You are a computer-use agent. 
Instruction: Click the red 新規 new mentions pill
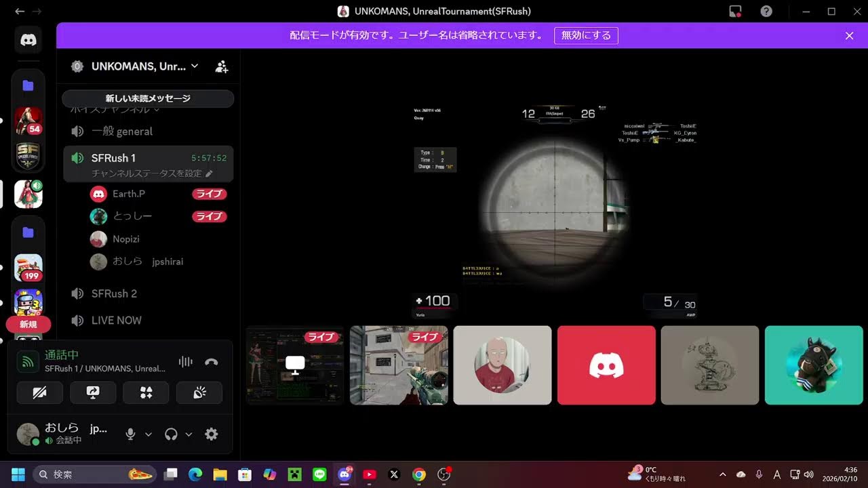(x=28, y=325)
